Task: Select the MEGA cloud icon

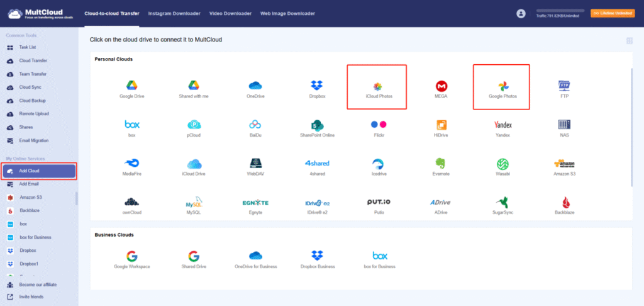Action: 441,86
